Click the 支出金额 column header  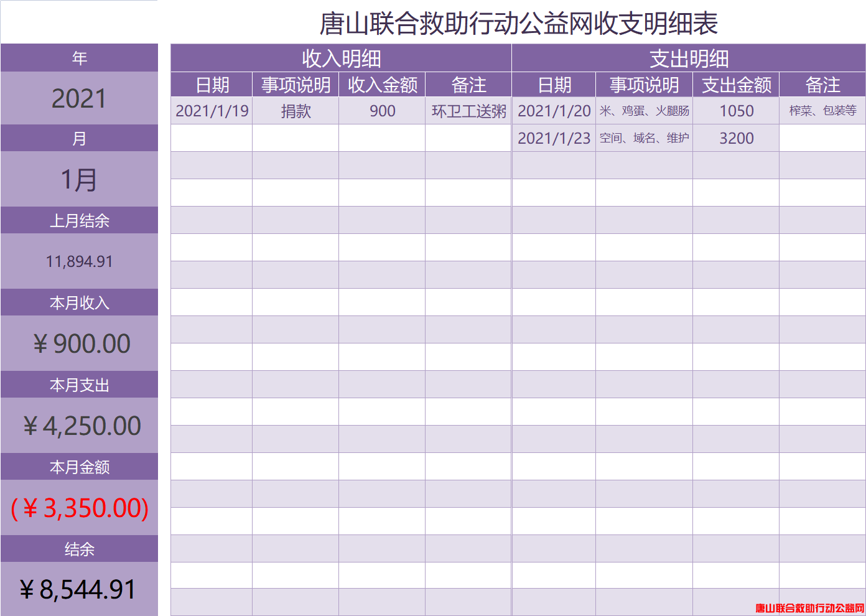(x=736, y=85)
